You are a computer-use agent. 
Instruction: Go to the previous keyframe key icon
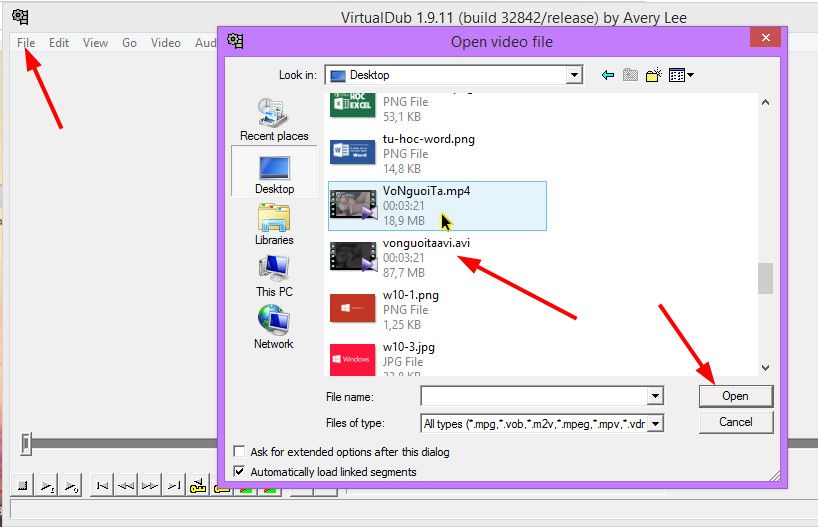(198, 486)
